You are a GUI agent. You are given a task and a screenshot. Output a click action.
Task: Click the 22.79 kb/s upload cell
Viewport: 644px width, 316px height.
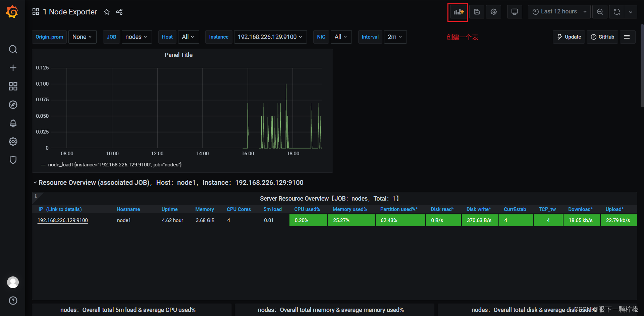tap(619, 220)
